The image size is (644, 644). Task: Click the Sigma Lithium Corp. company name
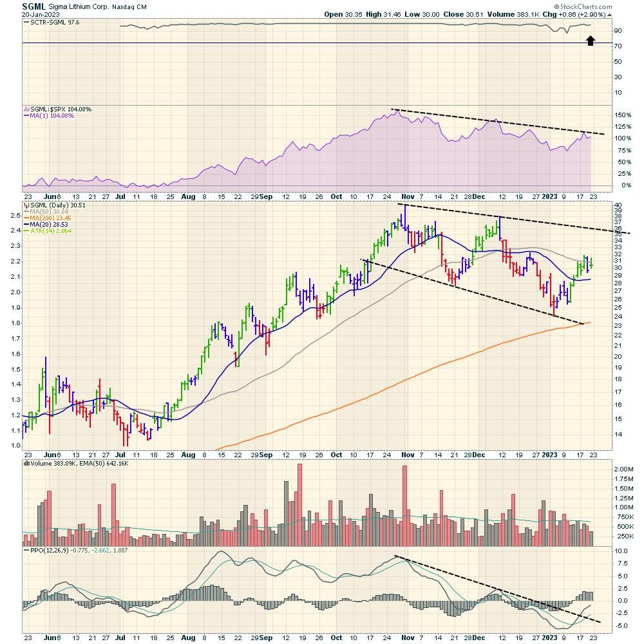tap(84, 7)
